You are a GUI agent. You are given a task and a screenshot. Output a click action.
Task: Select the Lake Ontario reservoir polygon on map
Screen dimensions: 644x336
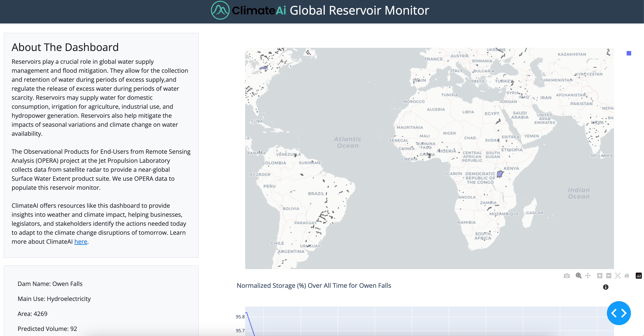pyautogui.click(x=263, y=68)
